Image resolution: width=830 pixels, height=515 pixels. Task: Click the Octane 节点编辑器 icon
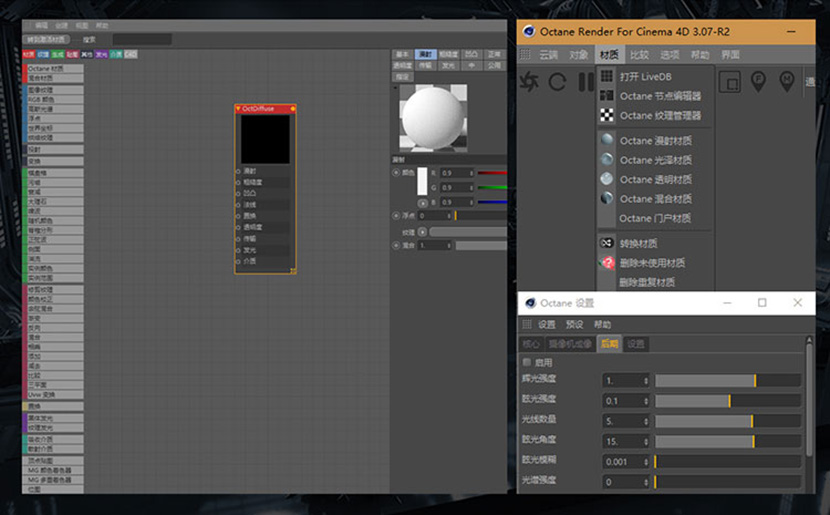607,96
